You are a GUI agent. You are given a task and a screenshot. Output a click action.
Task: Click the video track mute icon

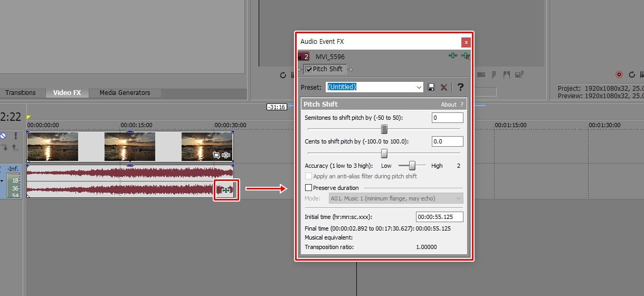pos(4,136)
